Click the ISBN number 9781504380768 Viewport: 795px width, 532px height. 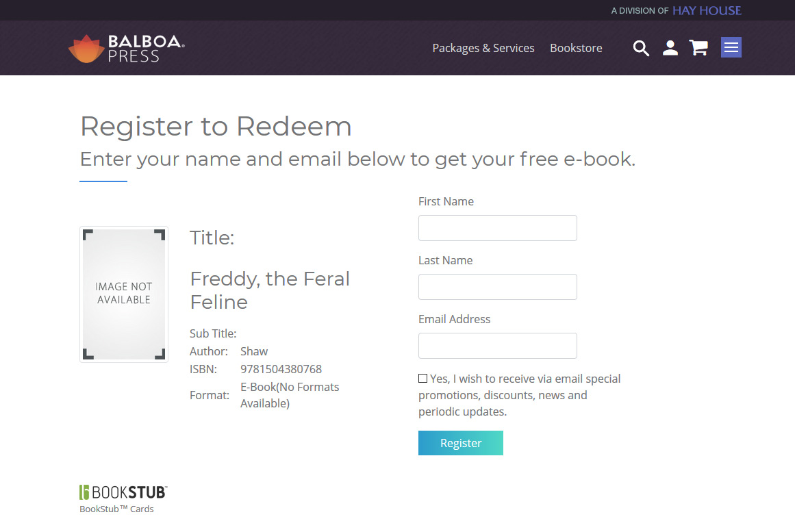tap(281, 368)
